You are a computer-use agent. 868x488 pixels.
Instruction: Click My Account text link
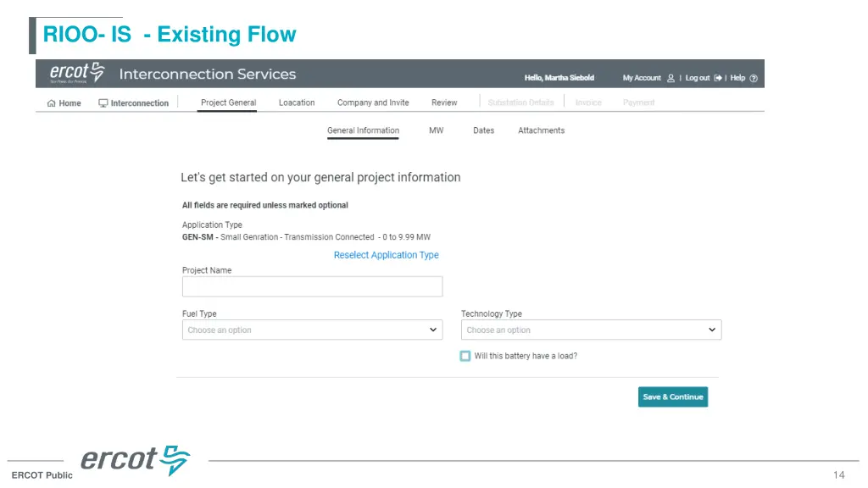642,78
